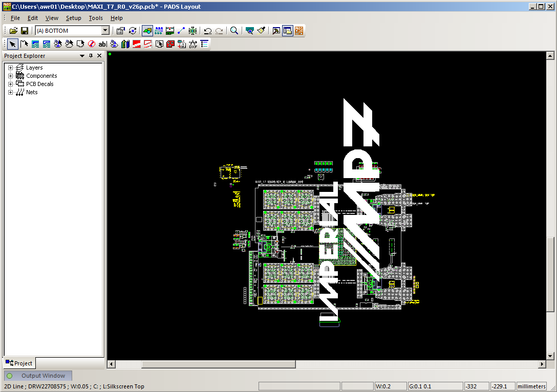Toggle the highlighted Drafting Toolbar button
Image resolution: width=557 pixels, height=392 pixels.
click(147, 31)
